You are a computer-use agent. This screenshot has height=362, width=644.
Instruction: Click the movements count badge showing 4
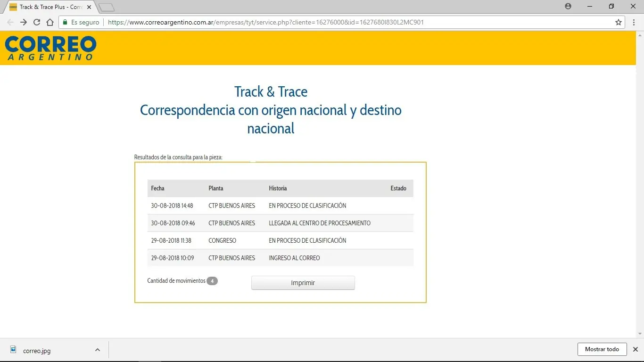pos(212,281)
